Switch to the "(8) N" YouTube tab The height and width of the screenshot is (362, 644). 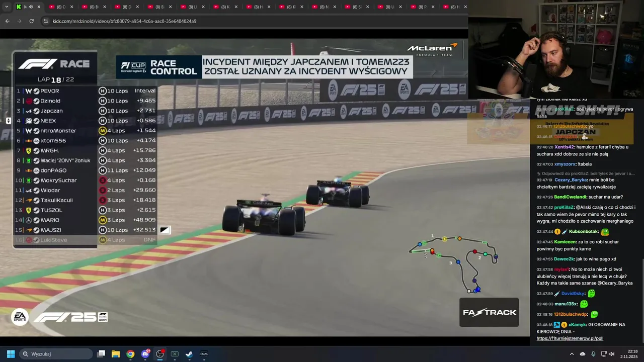(324, 7)
